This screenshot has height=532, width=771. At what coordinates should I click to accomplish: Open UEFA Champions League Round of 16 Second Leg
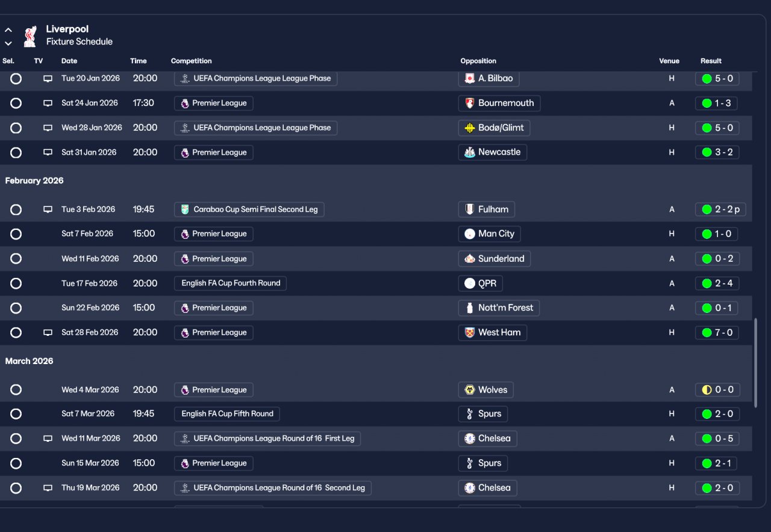(273, 488)
